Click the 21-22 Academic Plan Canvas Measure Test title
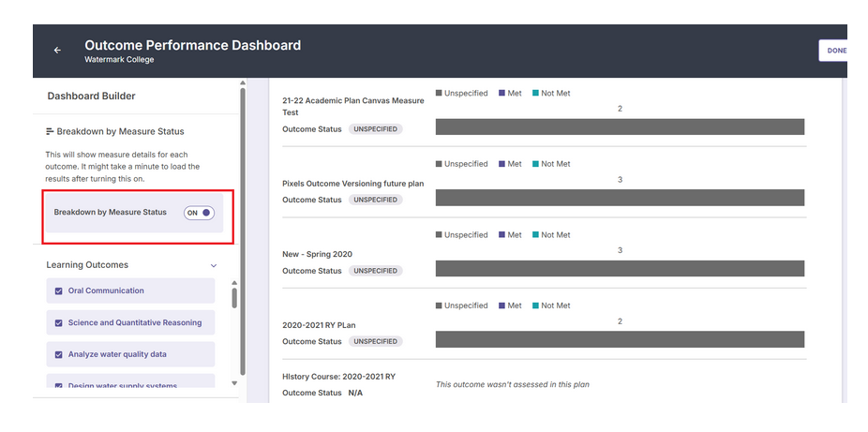868x432 pixels. click(x=353, y=107)
